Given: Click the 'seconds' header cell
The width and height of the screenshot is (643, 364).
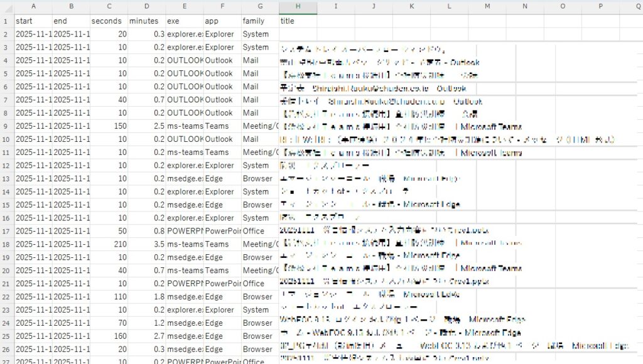Looking at the screenshot, I should [x=109, y=21].
